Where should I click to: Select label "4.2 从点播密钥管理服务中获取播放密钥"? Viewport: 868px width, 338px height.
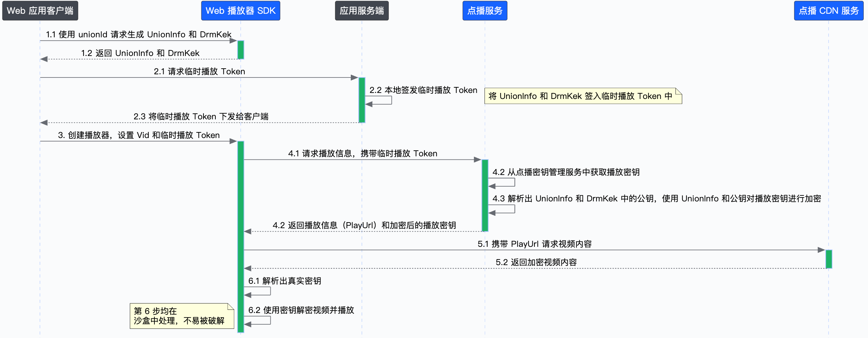pos(566,172)
